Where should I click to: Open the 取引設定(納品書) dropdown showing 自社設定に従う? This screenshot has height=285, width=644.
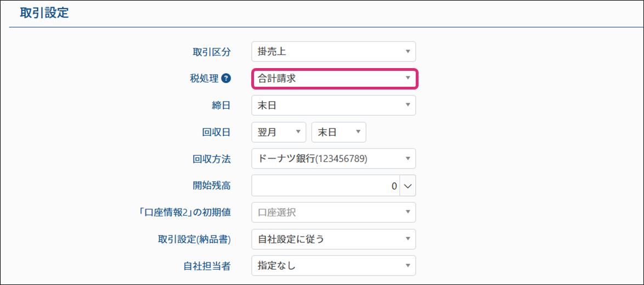click(334, 239)
